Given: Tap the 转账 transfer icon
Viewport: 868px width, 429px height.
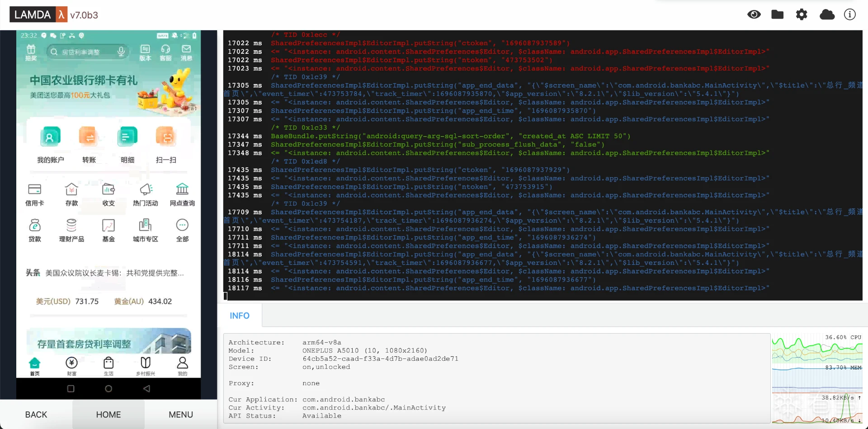Looking at the screenshot, I should 89,145.
